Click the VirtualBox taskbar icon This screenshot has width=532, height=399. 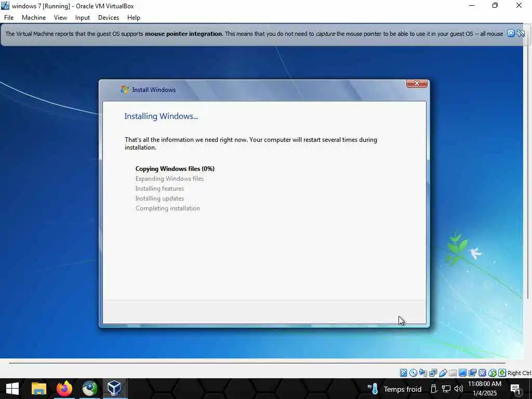(x=114, y=389)
